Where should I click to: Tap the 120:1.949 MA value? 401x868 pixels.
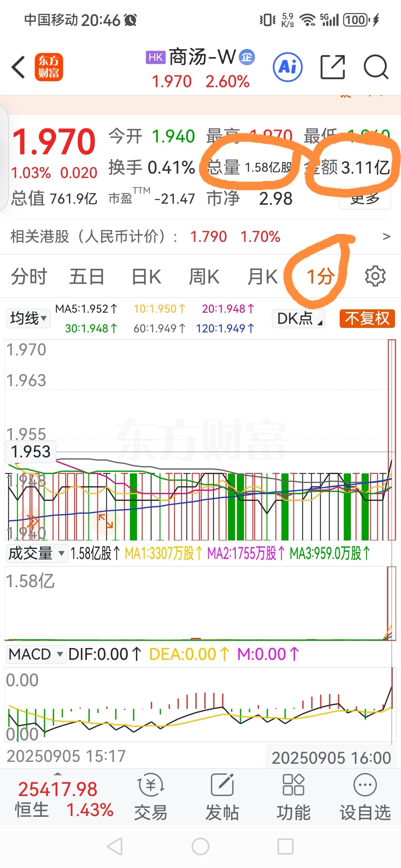click(225, 328)
